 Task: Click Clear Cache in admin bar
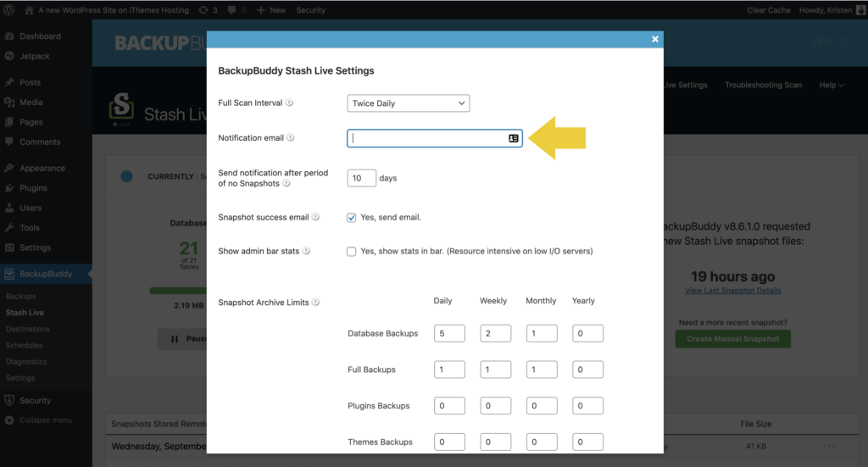pyautogui.click(x=768, y=10)
